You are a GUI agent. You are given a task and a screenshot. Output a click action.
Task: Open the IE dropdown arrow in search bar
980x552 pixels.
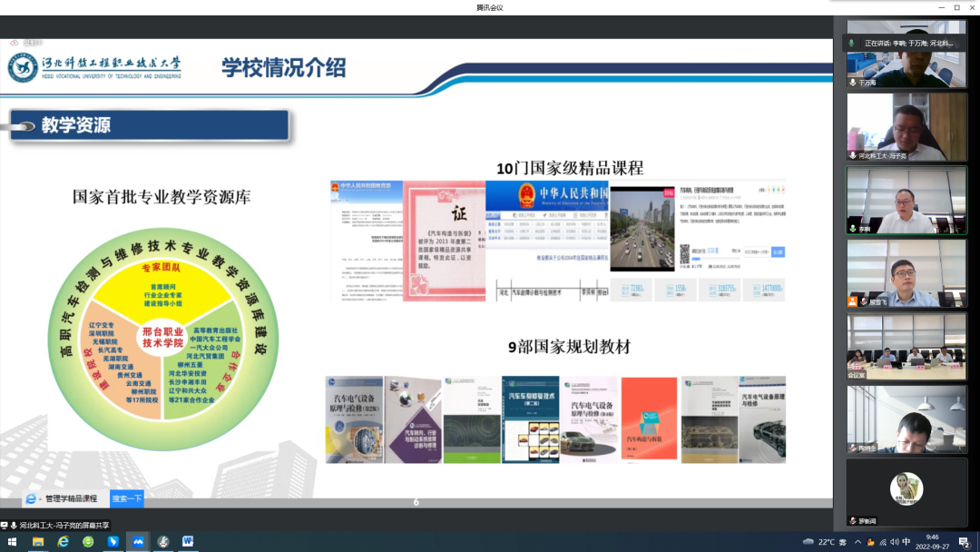click(x=41, y=498)
